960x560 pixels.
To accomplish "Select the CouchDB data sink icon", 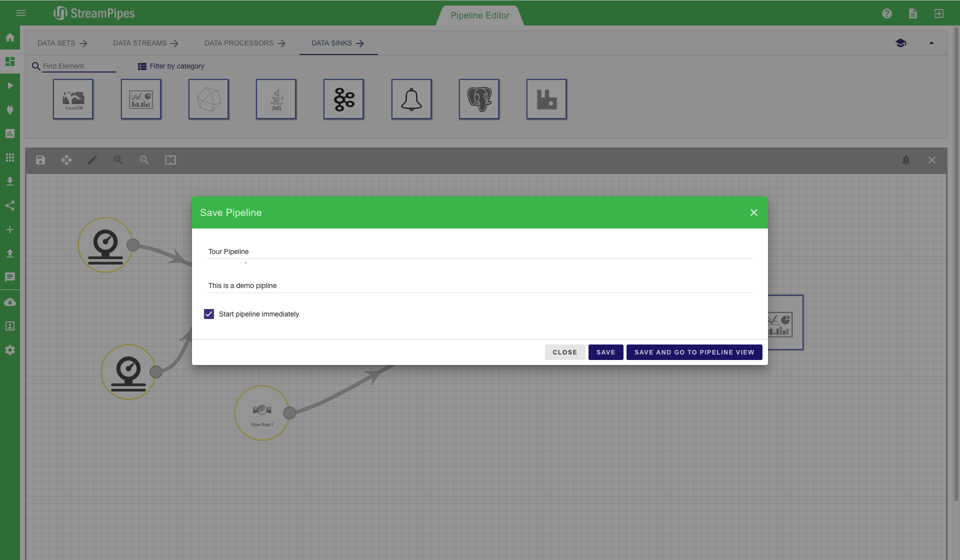I will pos(73,99).
